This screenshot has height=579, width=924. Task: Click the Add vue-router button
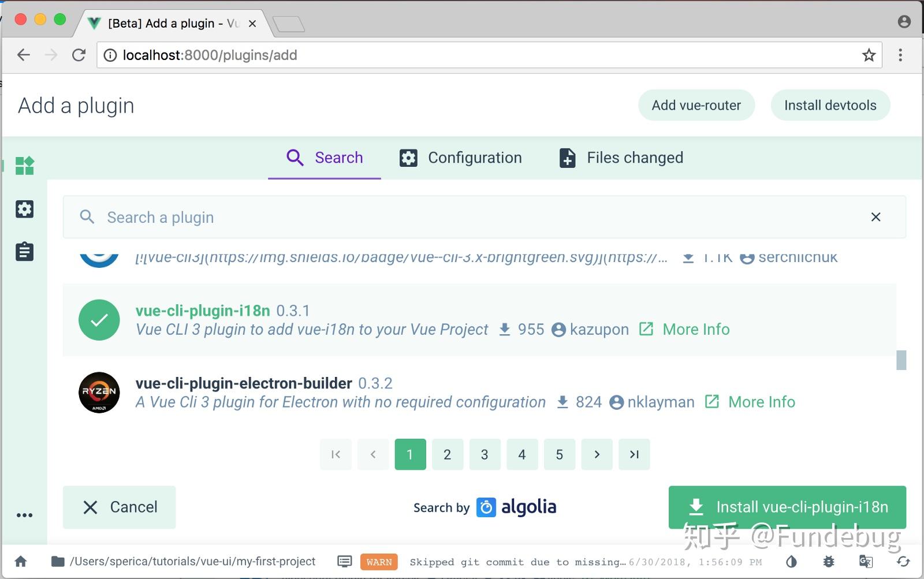pos(696,105)
